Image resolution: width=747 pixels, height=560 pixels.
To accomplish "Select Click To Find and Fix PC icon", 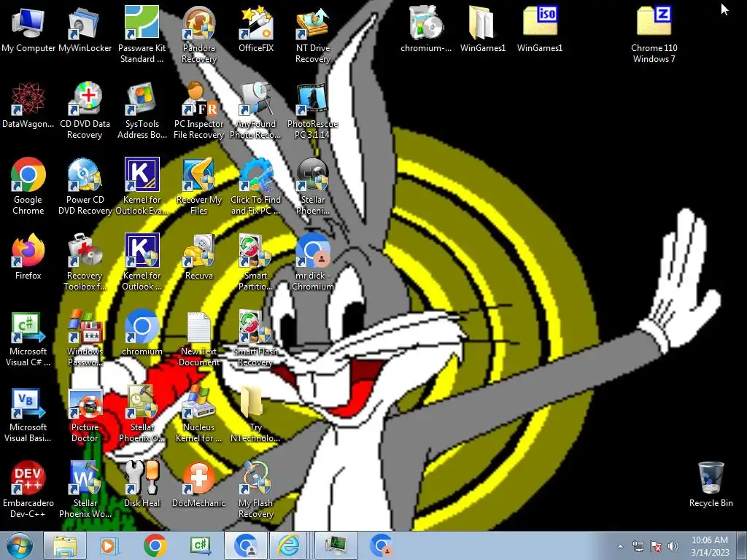I will pyautogui.click(x=256, y=186).
